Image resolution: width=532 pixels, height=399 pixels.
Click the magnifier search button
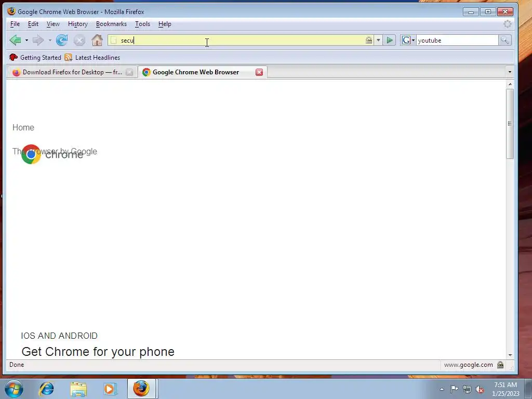[504, 41]
